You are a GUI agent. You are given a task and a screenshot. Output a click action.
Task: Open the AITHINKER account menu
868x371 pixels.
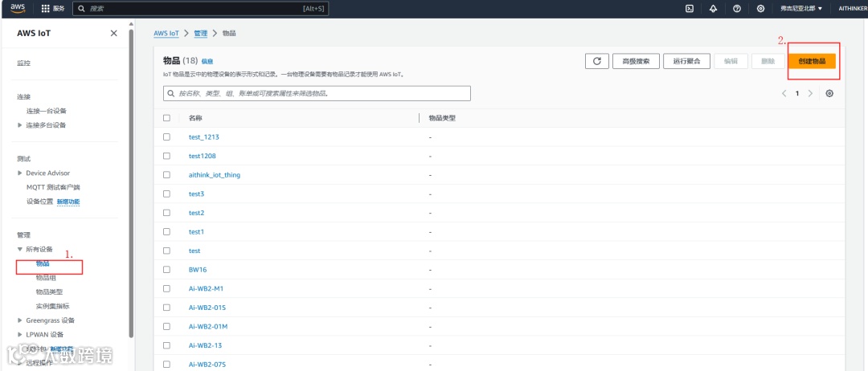click(x=853, y=8)
